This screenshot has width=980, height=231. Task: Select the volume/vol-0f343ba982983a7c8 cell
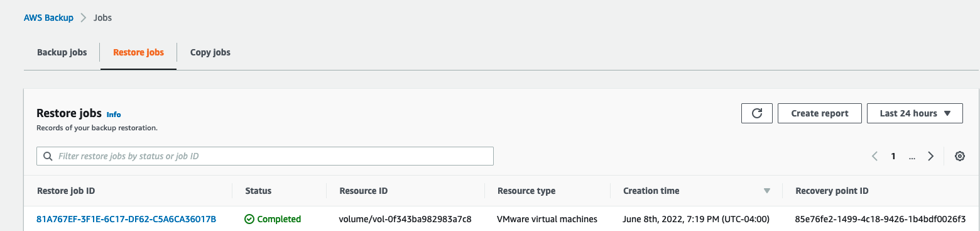point(405,219)
